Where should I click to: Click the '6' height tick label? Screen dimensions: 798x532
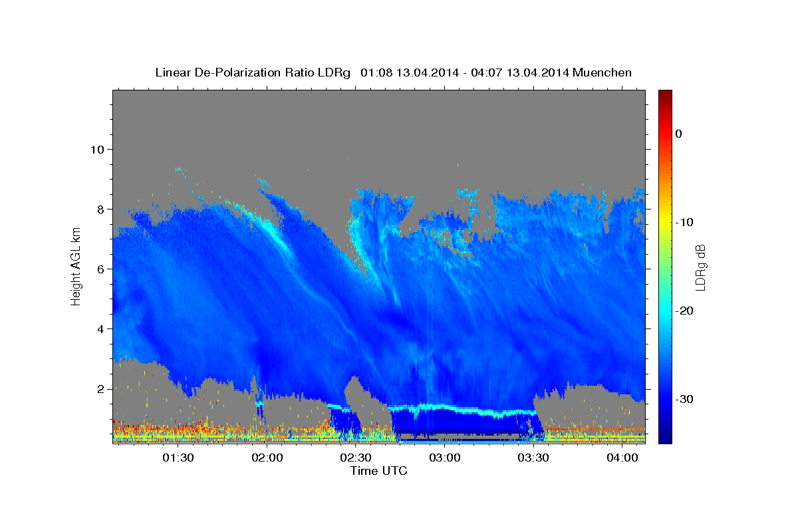pyautogui.click(x=100, y=269)
